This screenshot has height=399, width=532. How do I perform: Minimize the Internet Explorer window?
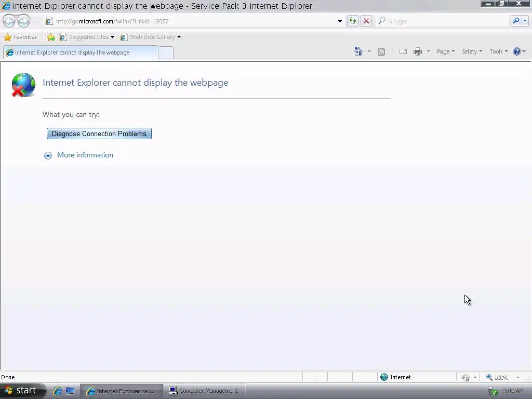coord(488,4)
